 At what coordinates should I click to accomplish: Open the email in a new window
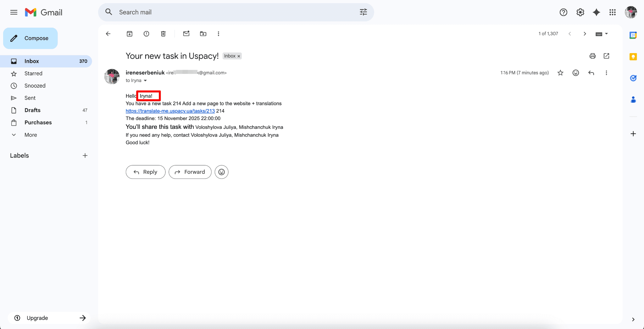click(x=607, y=56)
